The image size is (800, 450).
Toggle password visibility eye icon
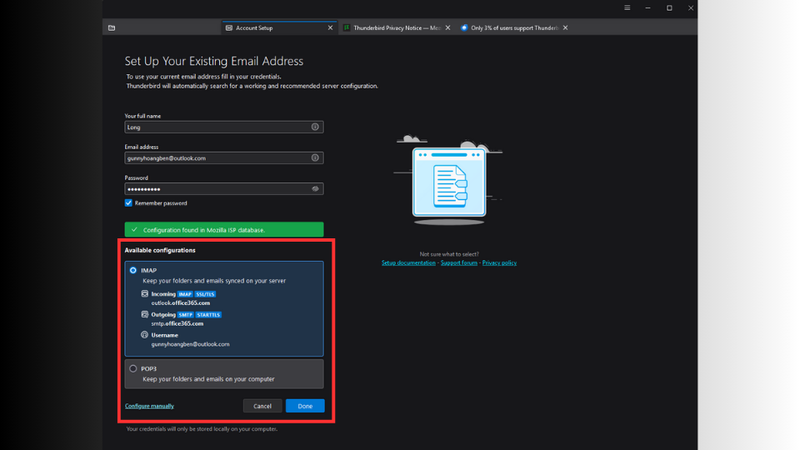coord(315,189)
